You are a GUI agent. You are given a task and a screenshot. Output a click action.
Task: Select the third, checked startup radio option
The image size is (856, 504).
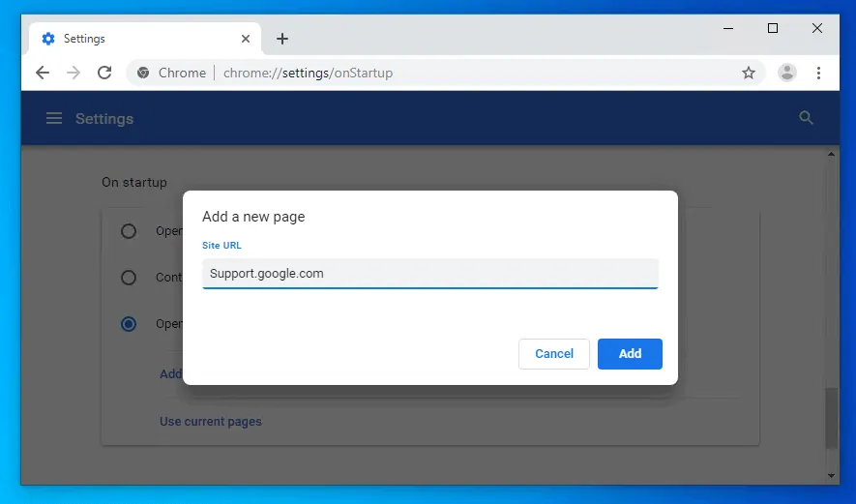(129, 324)
